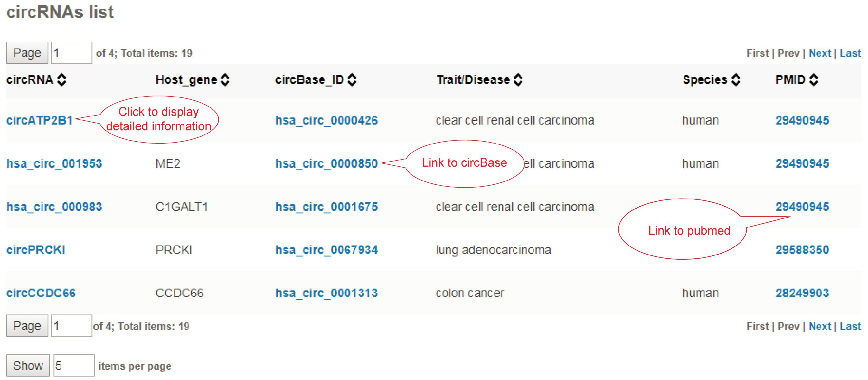Sort by PMID using sort arrows
Screen dimensions: 868x380
click(813, 80)
